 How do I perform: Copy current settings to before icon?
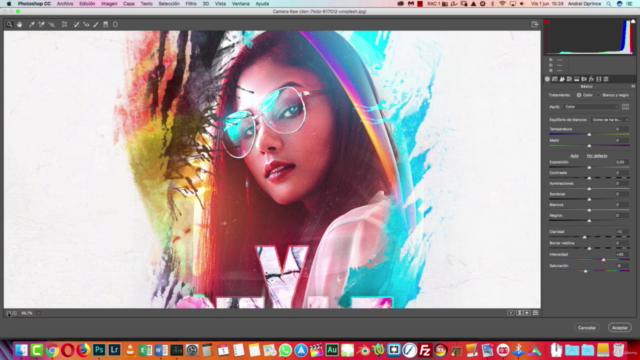pyautogui.click(x=527, y=313)
